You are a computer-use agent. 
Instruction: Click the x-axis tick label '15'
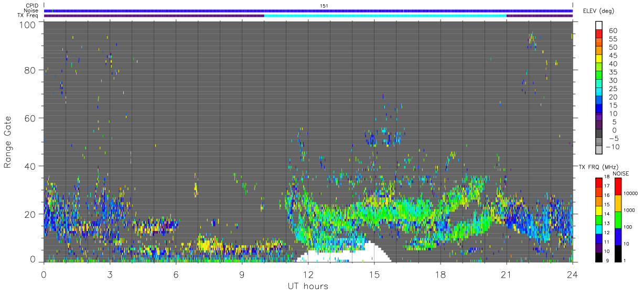pyautogui.click(x=374, y=274)
